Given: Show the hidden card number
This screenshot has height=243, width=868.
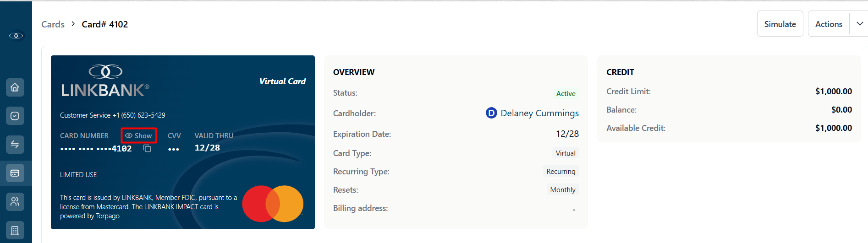Looking at the screenshot, I should point(139,135).
